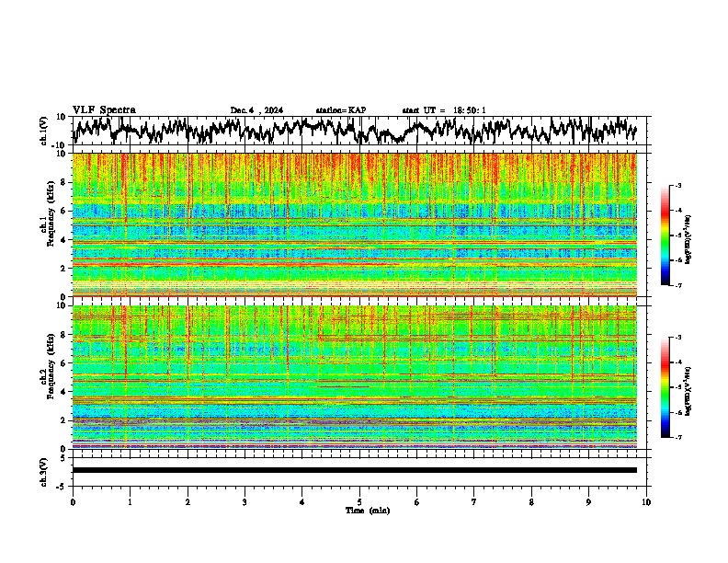Screen dimensions: 728x563
Task: Click time-axis tick label "0" at bottom
Action: (73, 502)
